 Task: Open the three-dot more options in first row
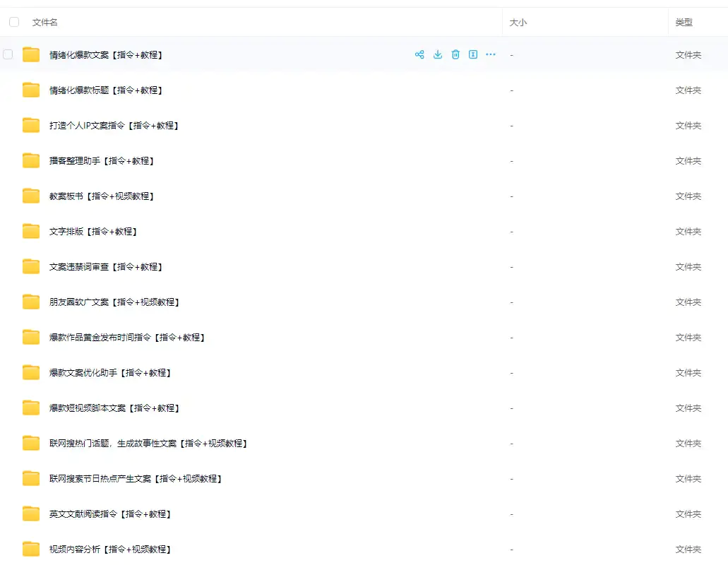tap(491, 54)
